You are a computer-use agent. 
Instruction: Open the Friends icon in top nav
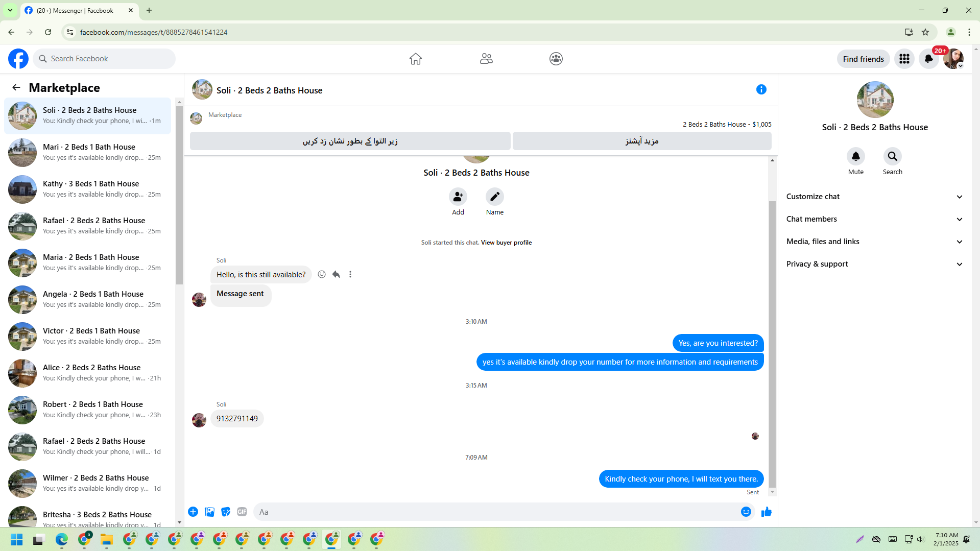pos(486,59)
